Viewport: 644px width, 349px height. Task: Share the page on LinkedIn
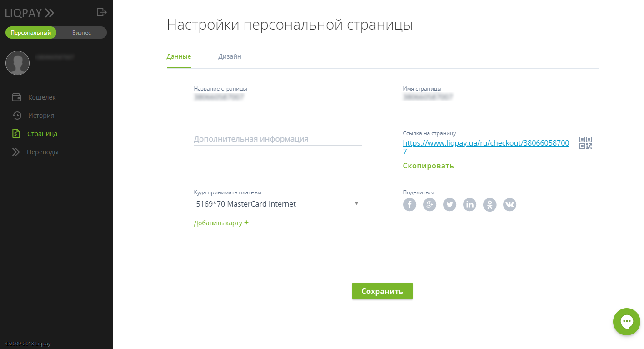coord(469,204)
